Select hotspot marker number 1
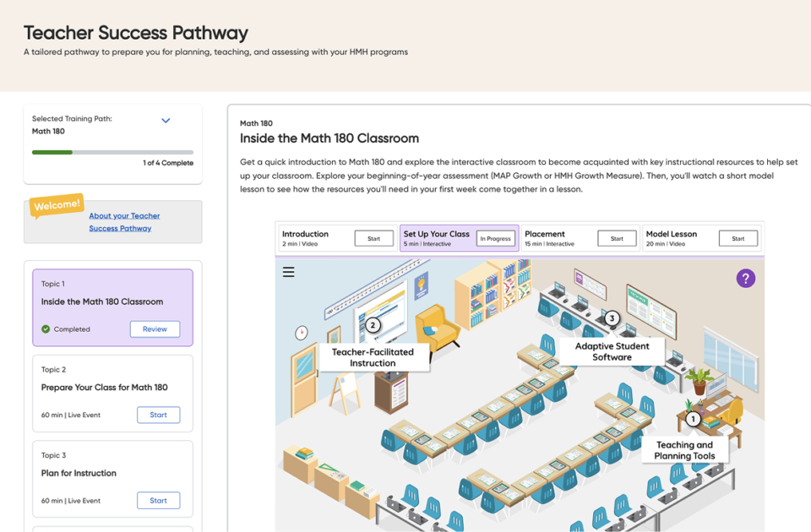This screenshot has width=811, height=532. 693,419
